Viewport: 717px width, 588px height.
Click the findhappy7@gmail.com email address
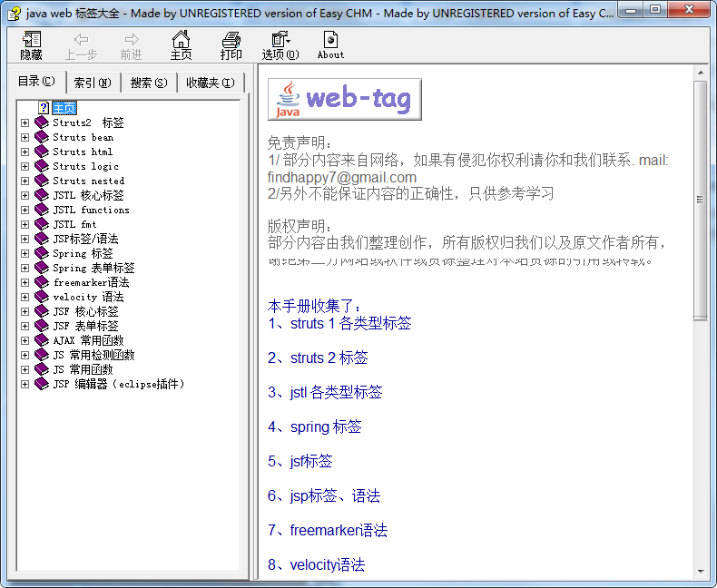[342, 177]
